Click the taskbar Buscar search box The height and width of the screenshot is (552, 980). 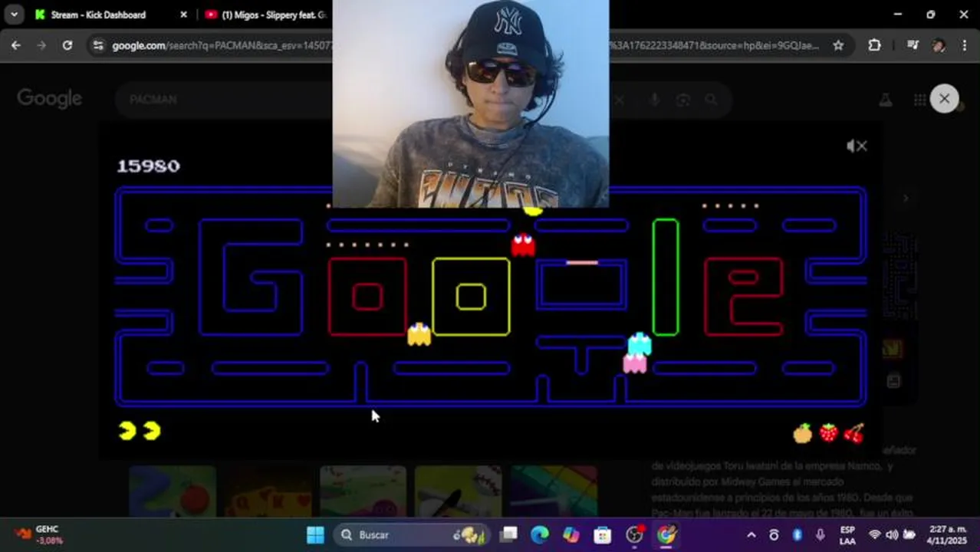pos(412,534)
